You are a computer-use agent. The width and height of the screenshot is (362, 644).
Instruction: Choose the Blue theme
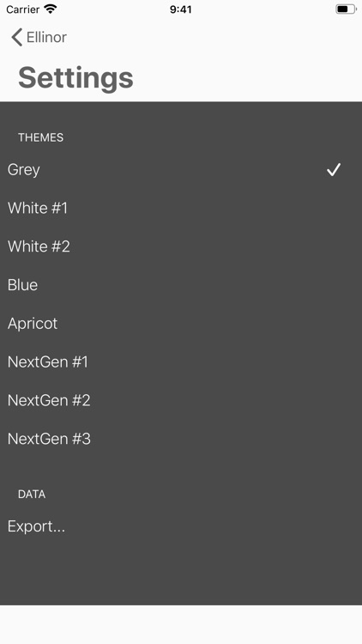click(181, 285)
